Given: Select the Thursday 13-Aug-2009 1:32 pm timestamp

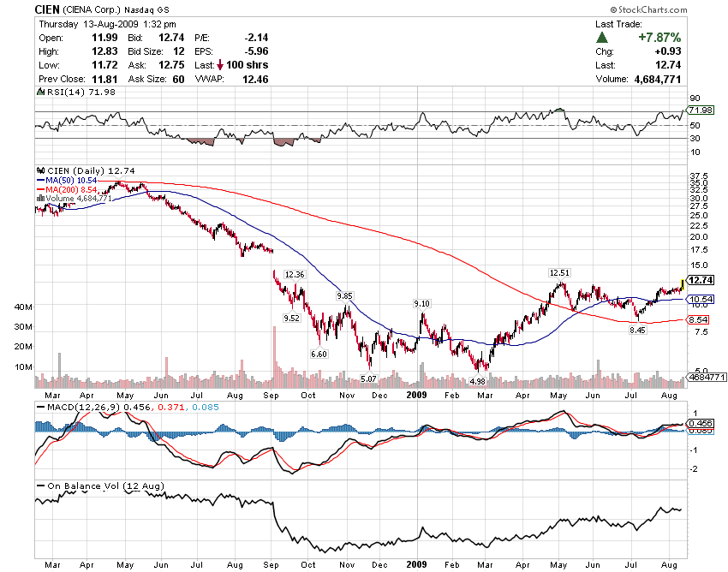Looking at the screenshot, I should click(107, 24).
